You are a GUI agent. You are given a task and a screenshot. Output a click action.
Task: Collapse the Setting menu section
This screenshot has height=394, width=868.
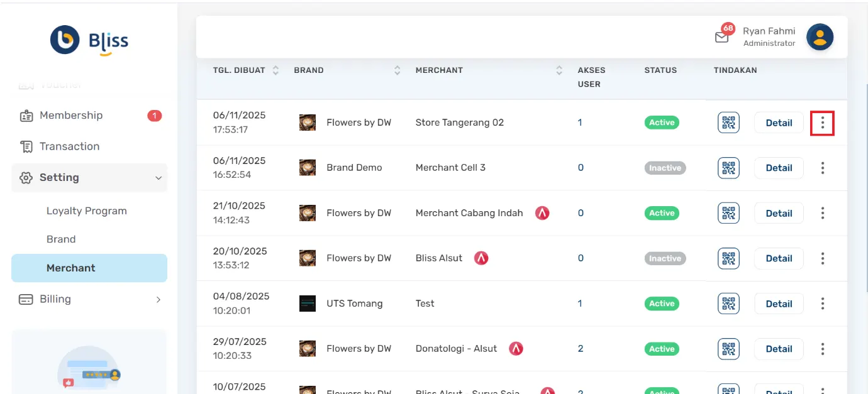click(x=159, y=178)
